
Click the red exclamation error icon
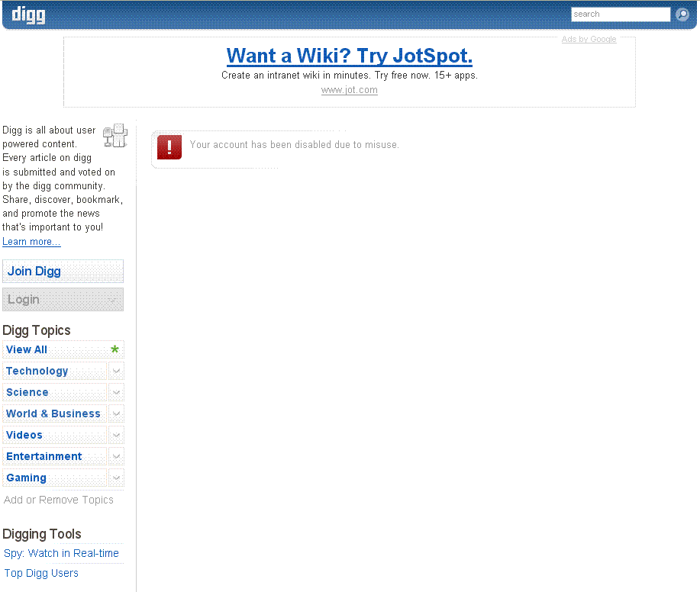pyautogui.click(x=169, y=146)
